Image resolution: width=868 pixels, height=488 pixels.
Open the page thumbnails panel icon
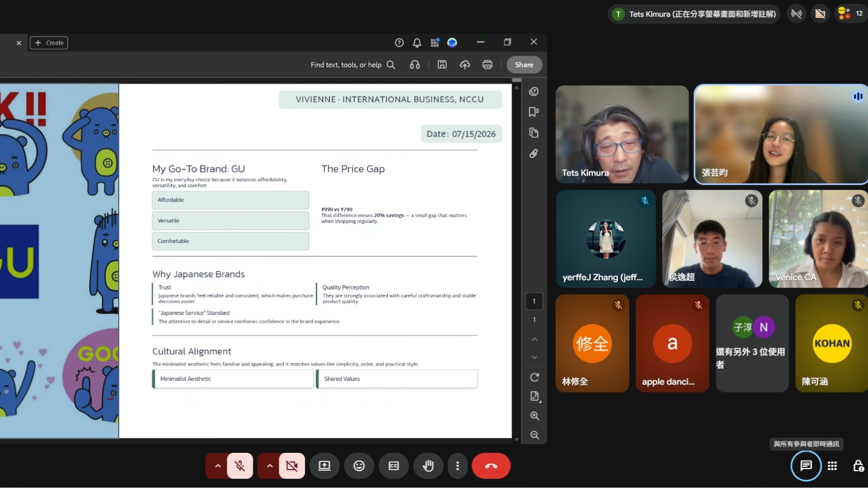tap(534, 133)
